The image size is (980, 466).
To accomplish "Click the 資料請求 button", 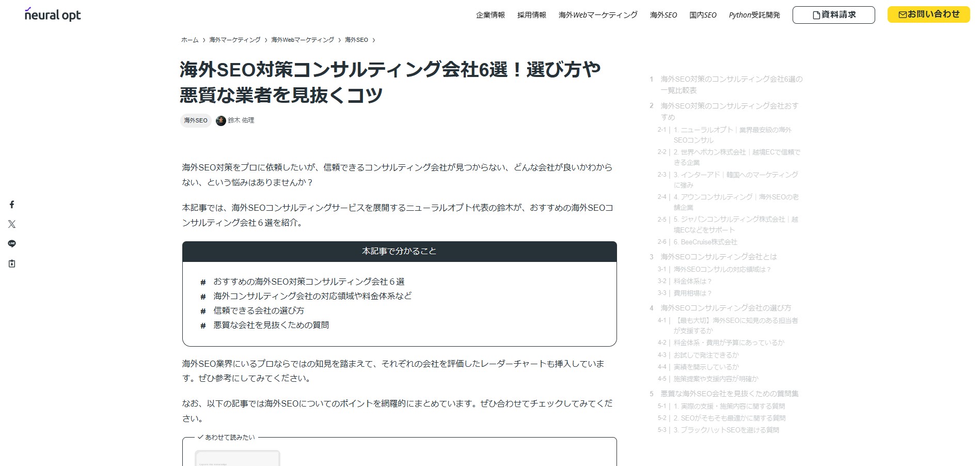I will pos(833,15).
